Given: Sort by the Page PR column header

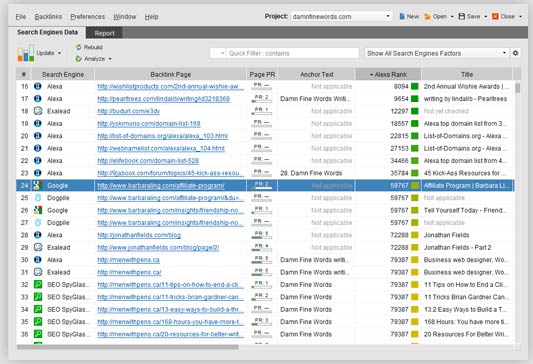Looking at the screenshot, I should (x=262, y=74).
